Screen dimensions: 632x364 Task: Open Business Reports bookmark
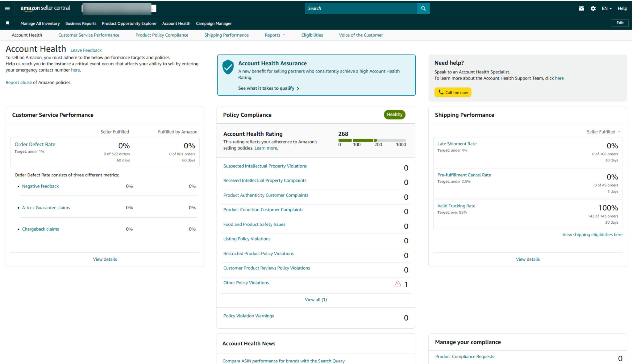[81, 23]
